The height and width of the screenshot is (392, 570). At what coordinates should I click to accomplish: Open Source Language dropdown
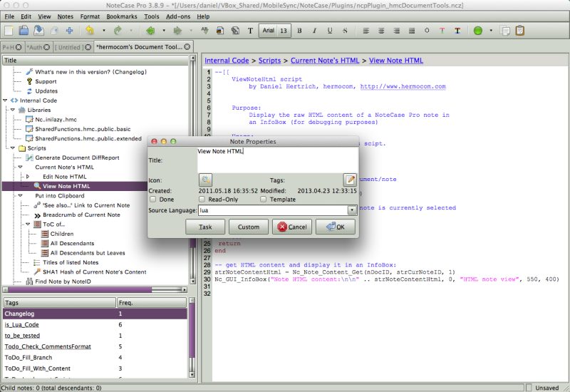coord(351,210)
